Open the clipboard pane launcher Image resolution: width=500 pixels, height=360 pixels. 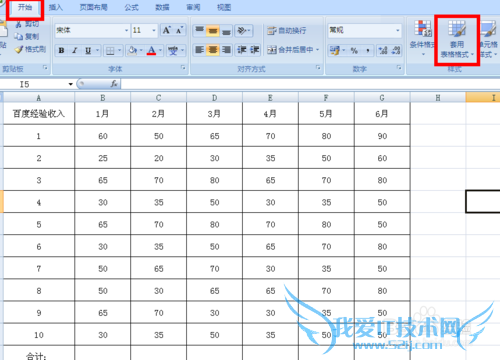pyautogui.click(x=45, y=68)
